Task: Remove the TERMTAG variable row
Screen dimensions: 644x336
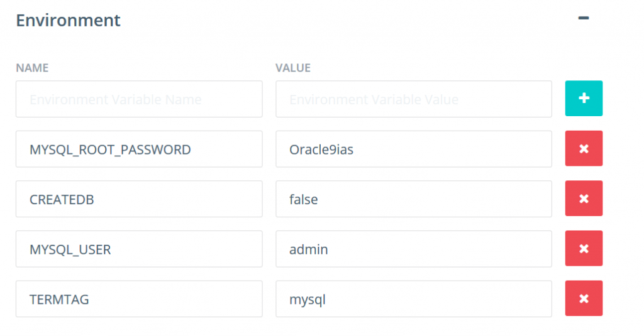Action: tap(584, 298)
